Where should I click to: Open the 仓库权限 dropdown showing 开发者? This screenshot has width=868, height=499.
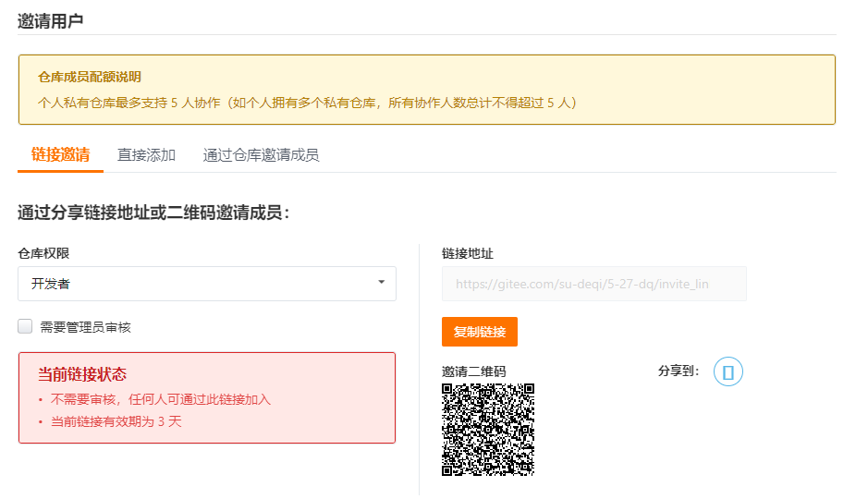207,284
